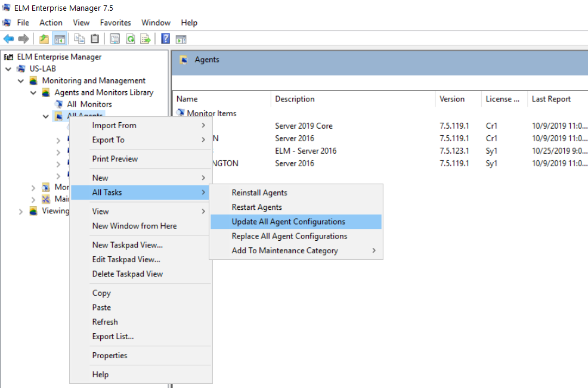
Task: Sort by the Last Report column header
Action: coord(558,99)
